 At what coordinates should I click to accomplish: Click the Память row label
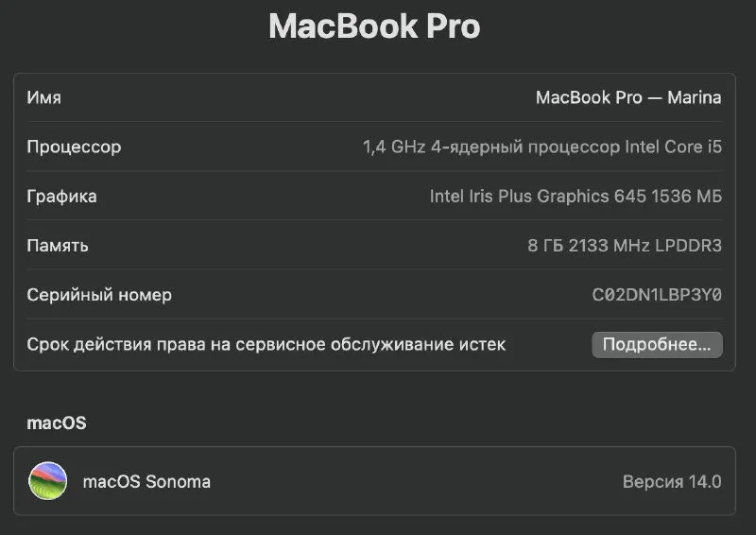[x=58, y=246]
